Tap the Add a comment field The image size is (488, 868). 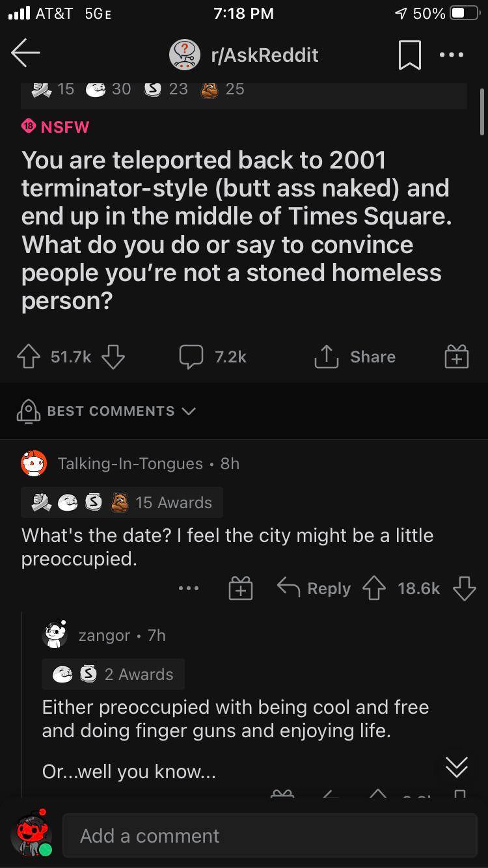[269, 835]
